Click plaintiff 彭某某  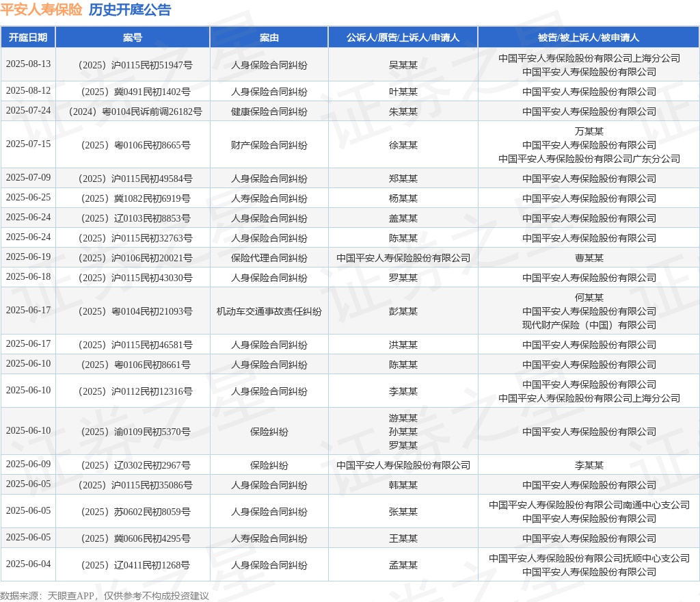coord(403,311)
